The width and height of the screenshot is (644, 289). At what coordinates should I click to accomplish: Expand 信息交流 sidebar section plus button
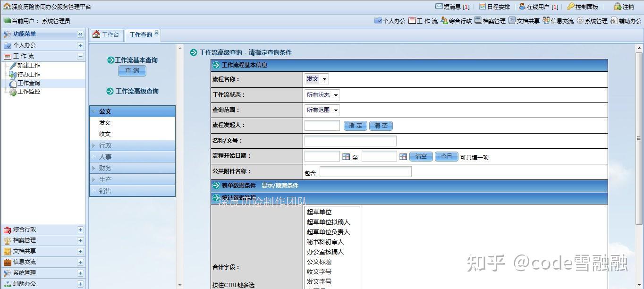[80, 263]
